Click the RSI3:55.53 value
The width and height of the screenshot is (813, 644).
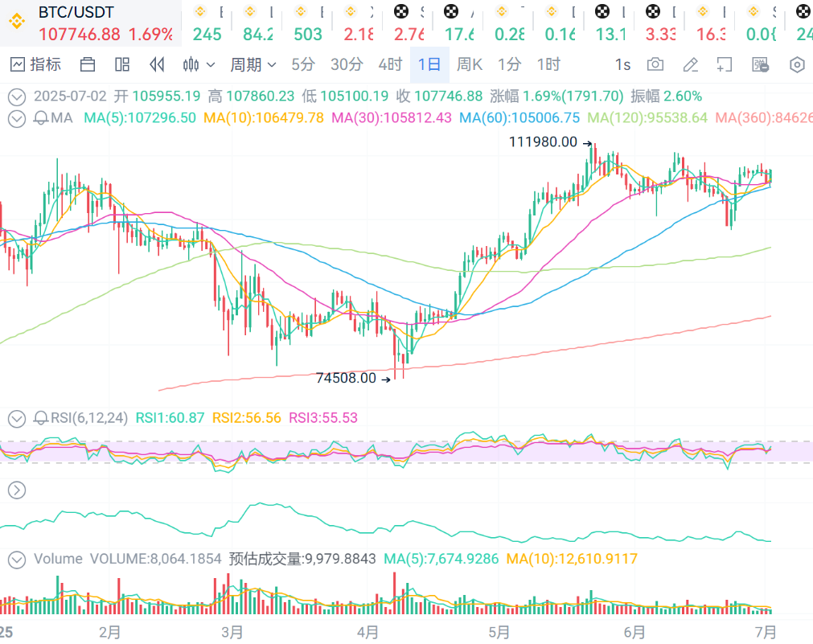[x=323, y=418]
